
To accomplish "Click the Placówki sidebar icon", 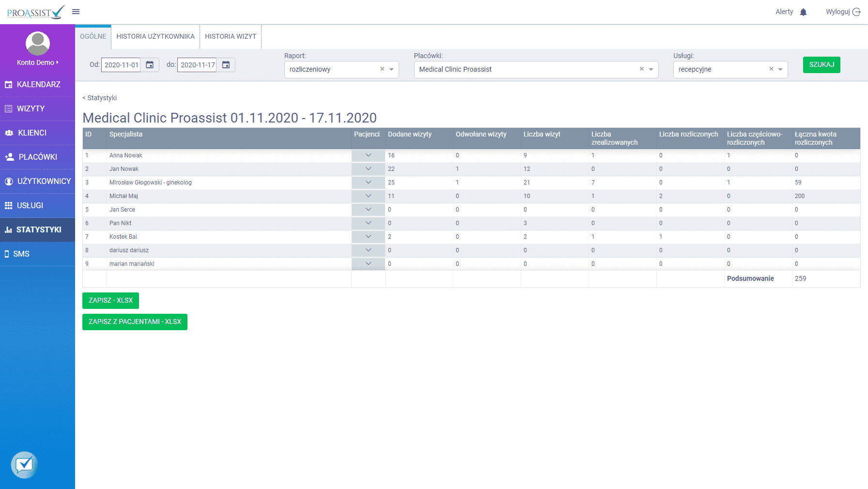I will pos(9,157).
